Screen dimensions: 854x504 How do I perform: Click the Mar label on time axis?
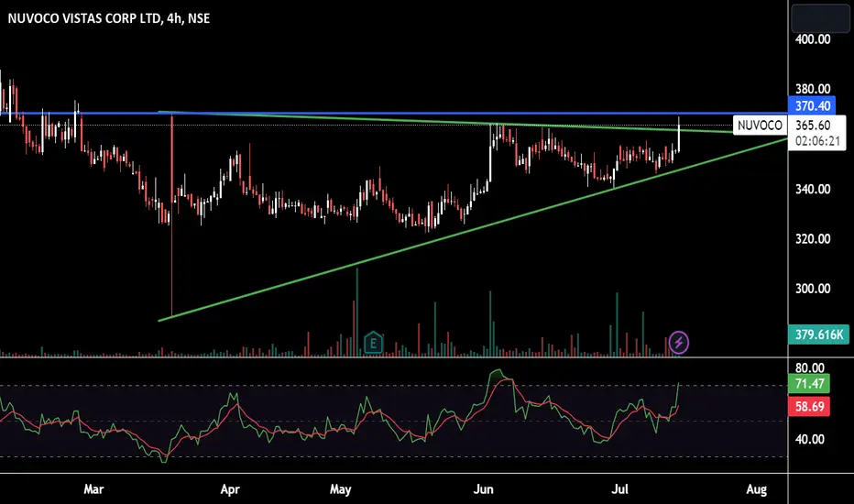point(93,489)
